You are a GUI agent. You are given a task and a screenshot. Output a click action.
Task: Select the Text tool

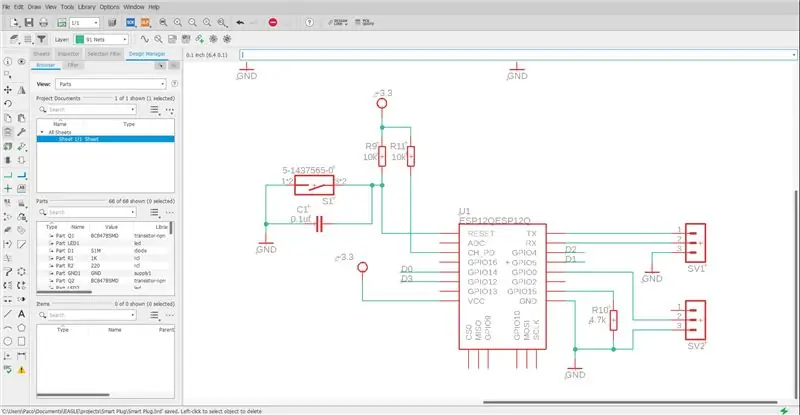pyautogui.click(x=21, y=314)
